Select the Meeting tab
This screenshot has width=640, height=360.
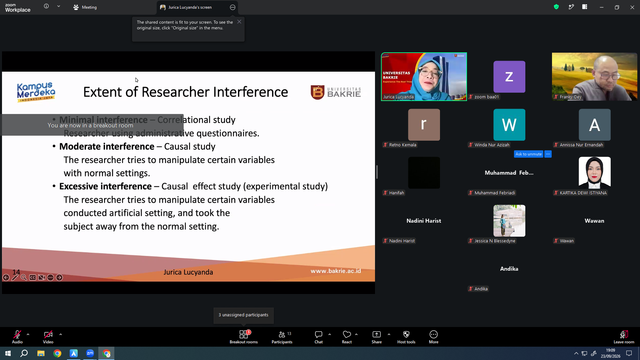pyautogui.click(x=85, y=7)
